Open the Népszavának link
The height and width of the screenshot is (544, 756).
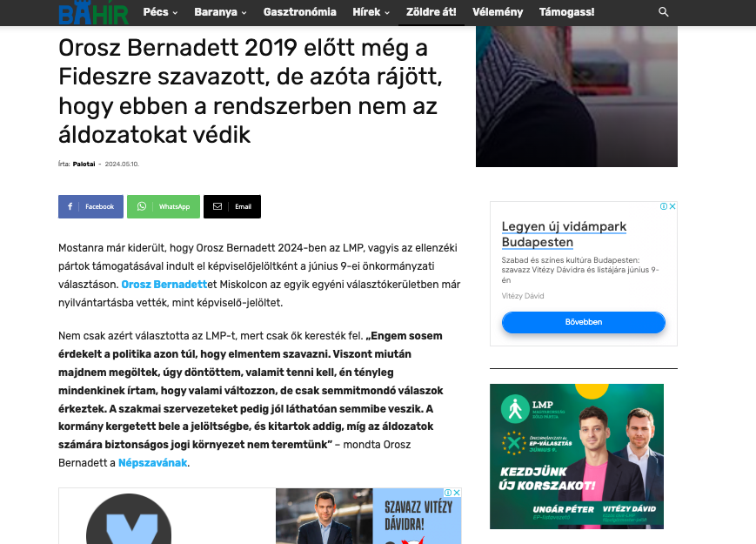tap(153, 463)
